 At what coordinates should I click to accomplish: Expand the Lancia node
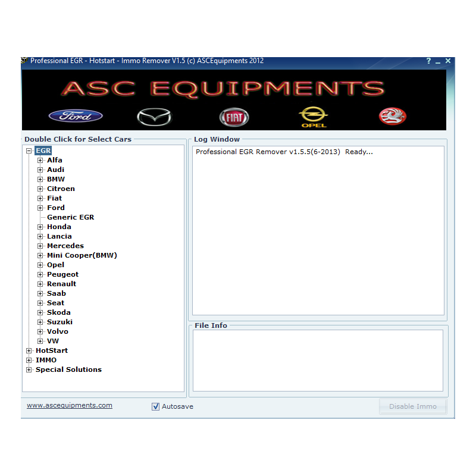[x=40, y=236]
